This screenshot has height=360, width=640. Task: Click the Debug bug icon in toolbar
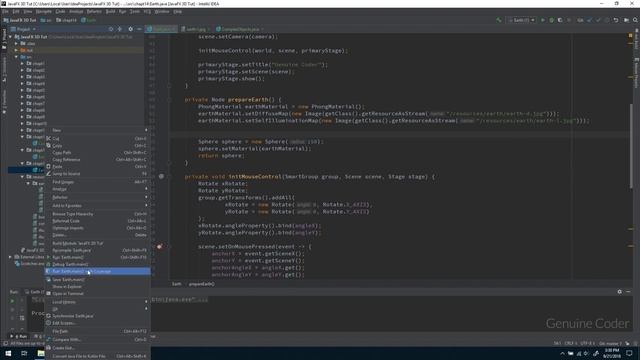551,20
